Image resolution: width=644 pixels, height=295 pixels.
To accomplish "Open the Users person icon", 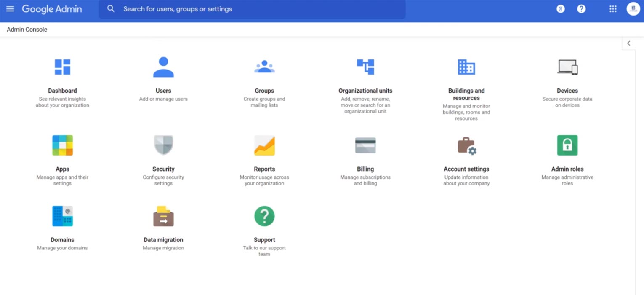I will coord(163,67).
